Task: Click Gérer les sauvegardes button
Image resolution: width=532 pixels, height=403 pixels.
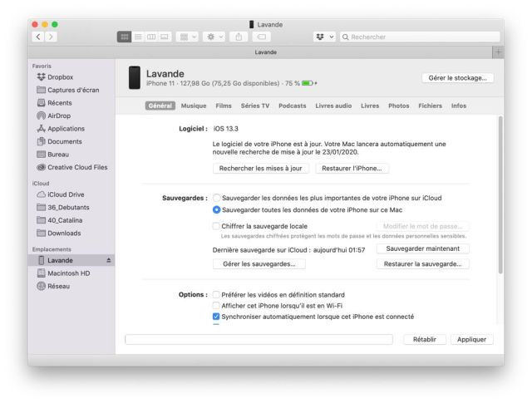Action: pos(259,264)
